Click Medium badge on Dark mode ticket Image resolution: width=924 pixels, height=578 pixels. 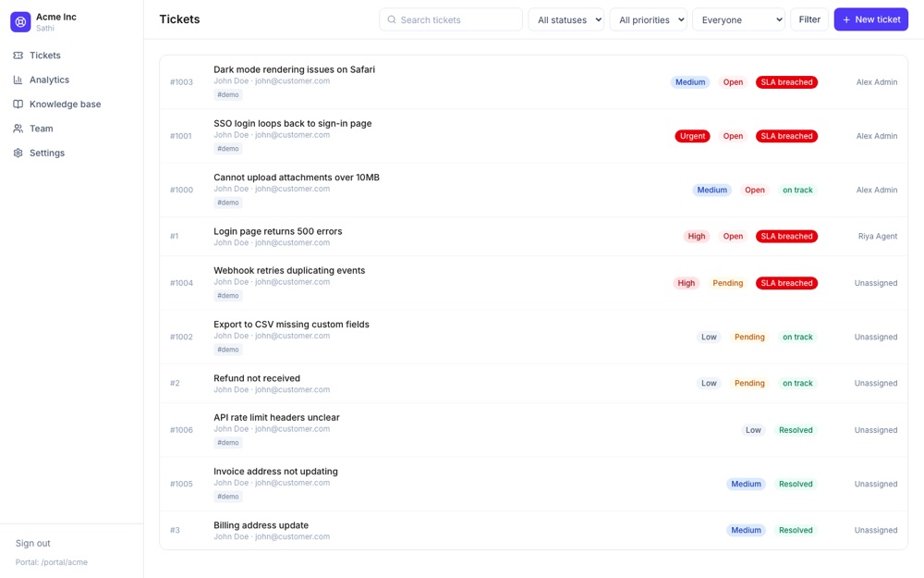coord(690,82)
